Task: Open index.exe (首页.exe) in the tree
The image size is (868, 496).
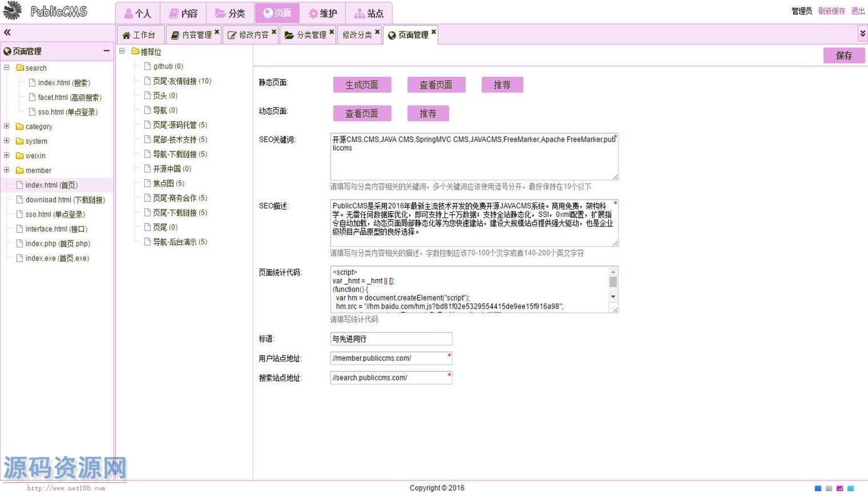Action: tap(57, 258)
